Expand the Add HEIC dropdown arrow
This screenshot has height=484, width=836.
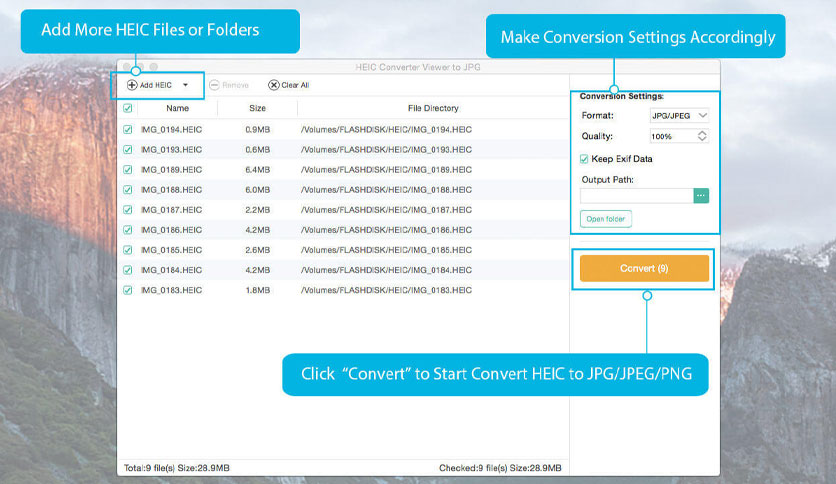[x=186, y=85]
